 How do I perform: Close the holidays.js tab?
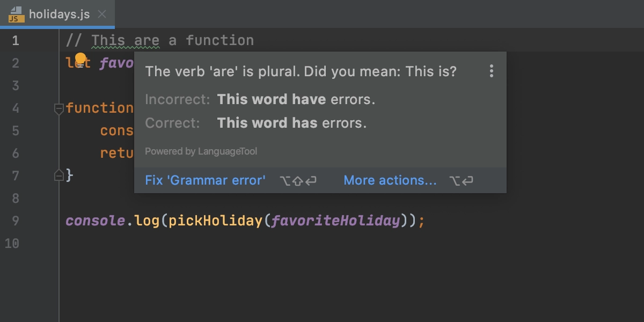103,14
